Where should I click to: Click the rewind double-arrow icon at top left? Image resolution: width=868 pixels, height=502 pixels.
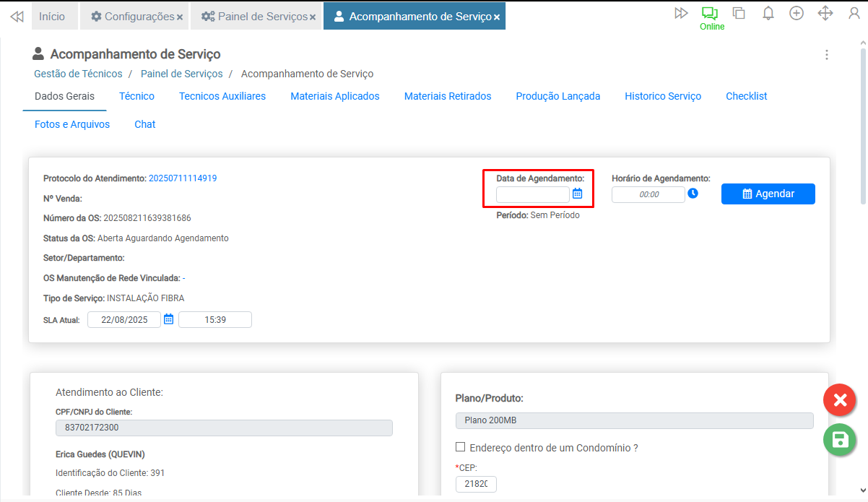point(16,16)
